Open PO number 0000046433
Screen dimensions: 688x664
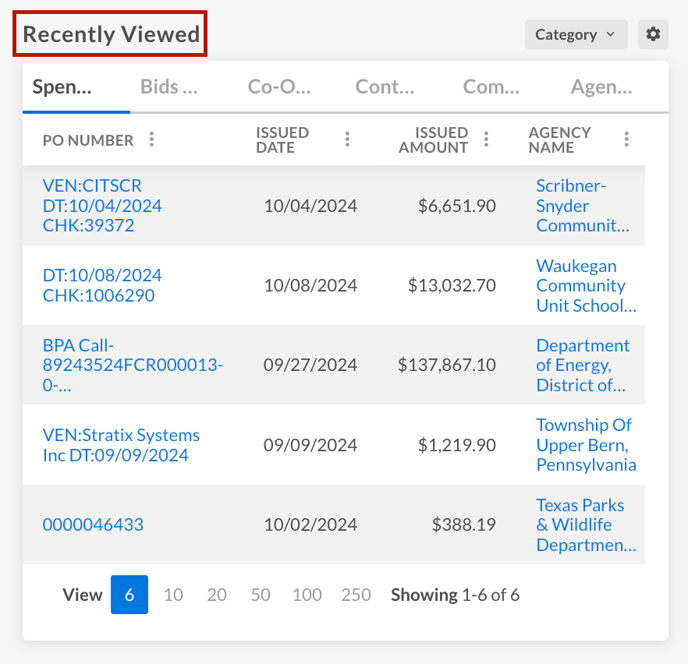click(93, 525)
